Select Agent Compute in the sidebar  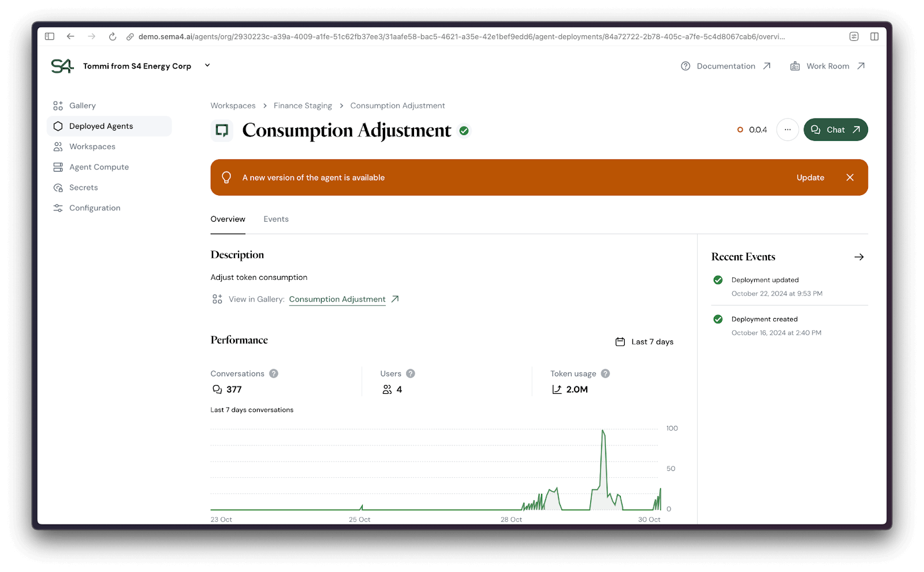(98, 167)
